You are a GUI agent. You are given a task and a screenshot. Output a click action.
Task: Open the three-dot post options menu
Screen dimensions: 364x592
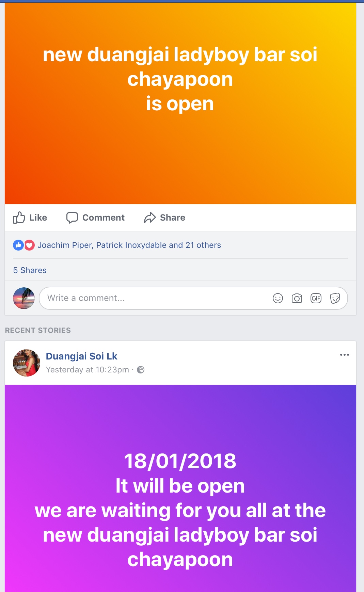point(345,355)
